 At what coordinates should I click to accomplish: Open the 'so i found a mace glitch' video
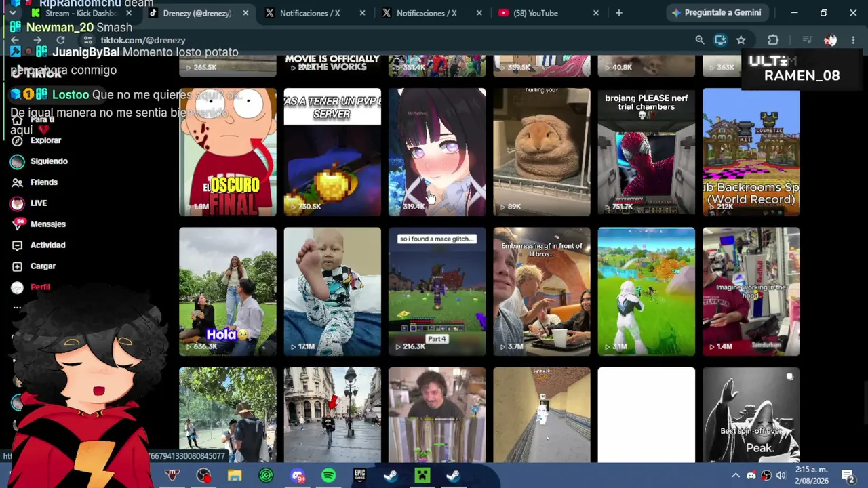pos(437,291)
